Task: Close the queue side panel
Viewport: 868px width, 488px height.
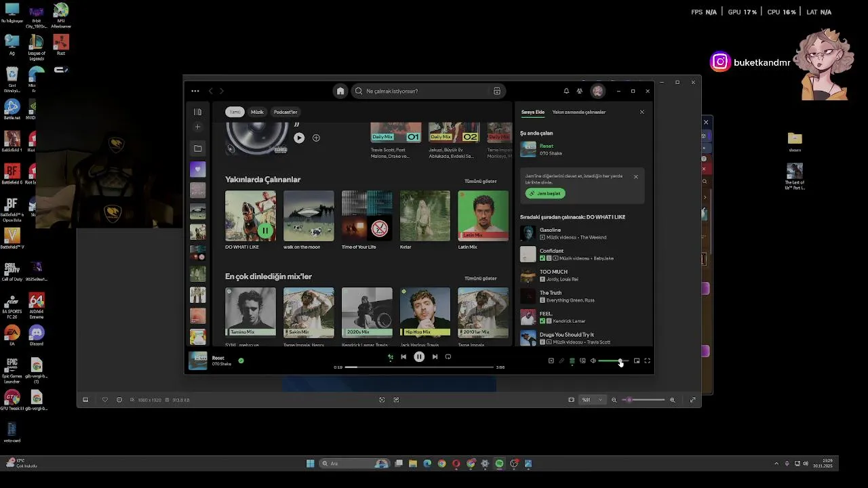Action: (642, 112)
